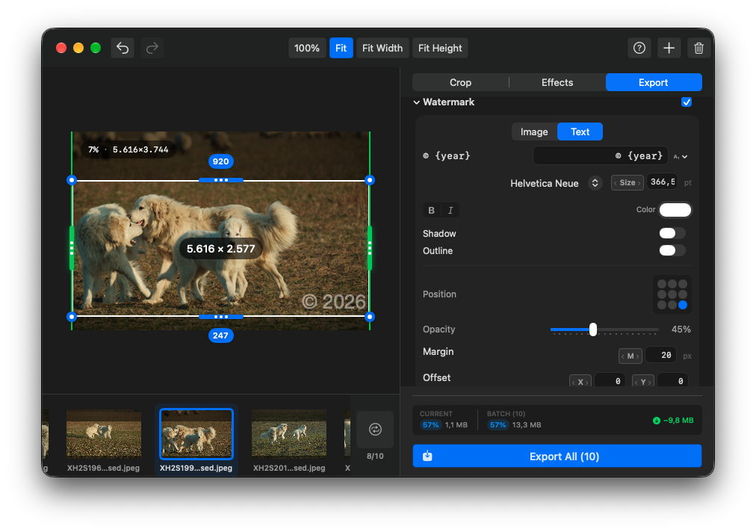Click the top-right crop corner handle

(x=370, y=180)
